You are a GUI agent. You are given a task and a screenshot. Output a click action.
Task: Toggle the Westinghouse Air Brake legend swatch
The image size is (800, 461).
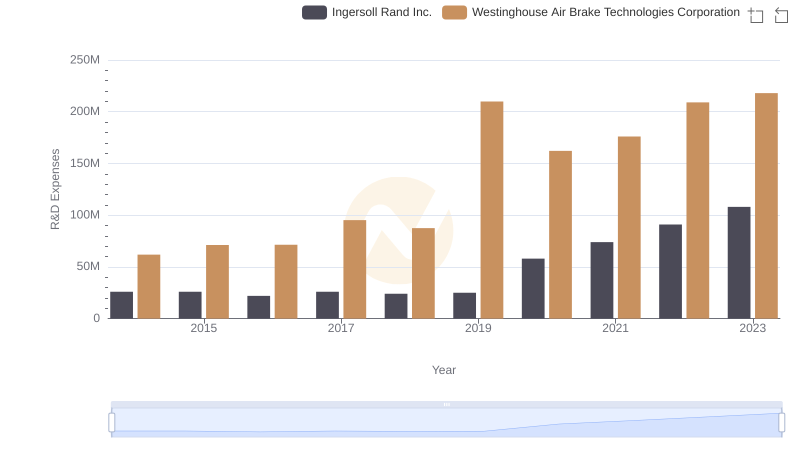coord(455,12)
